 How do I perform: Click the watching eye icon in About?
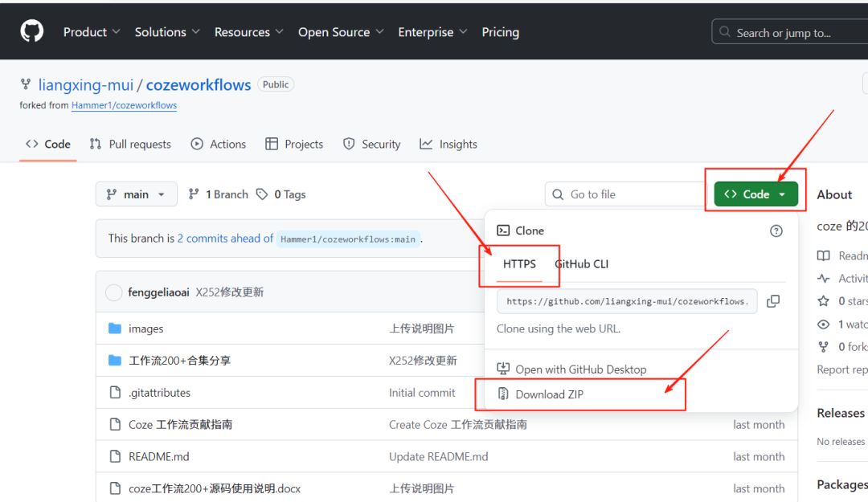(x=824, y=324)
